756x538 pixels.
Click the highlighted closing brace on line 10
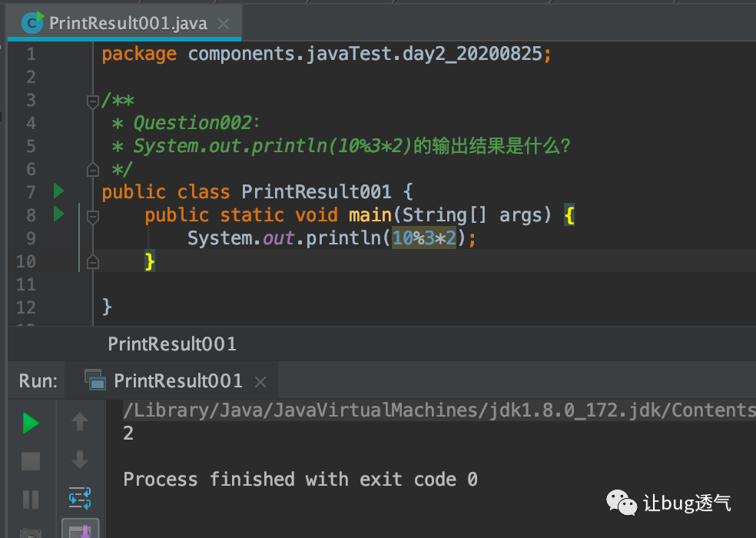tap(150, 261)
